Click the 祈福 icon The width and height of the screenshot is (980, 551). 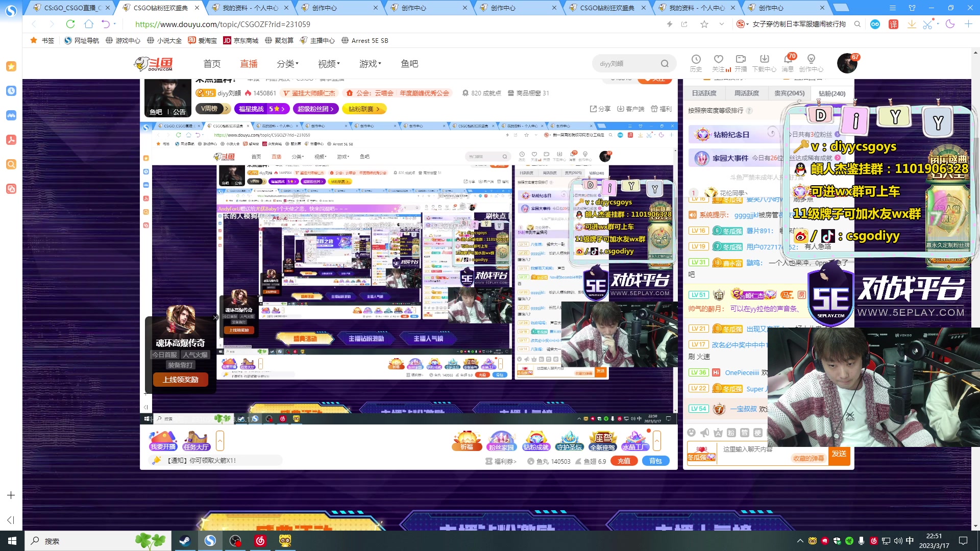(467, 441)
